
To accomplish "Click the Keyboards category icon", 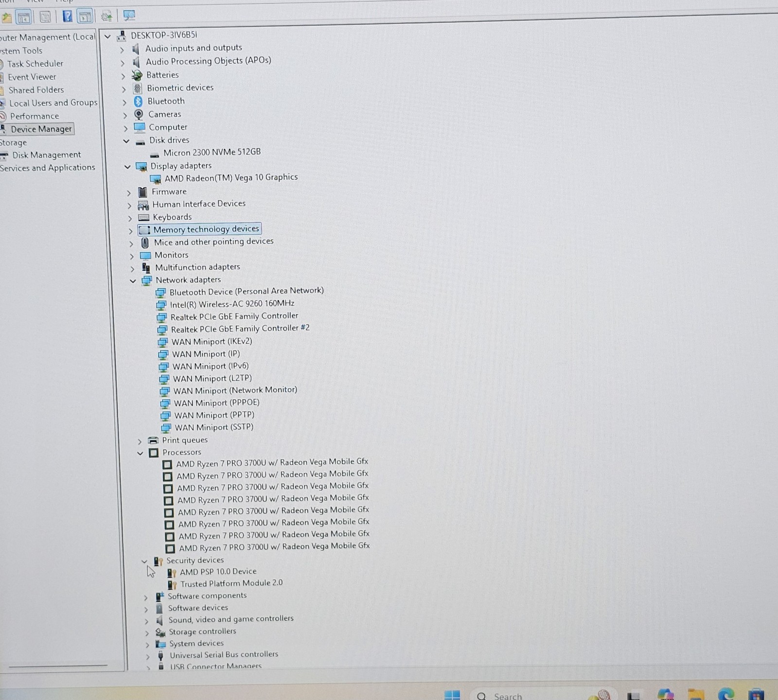I will (143, 218).
